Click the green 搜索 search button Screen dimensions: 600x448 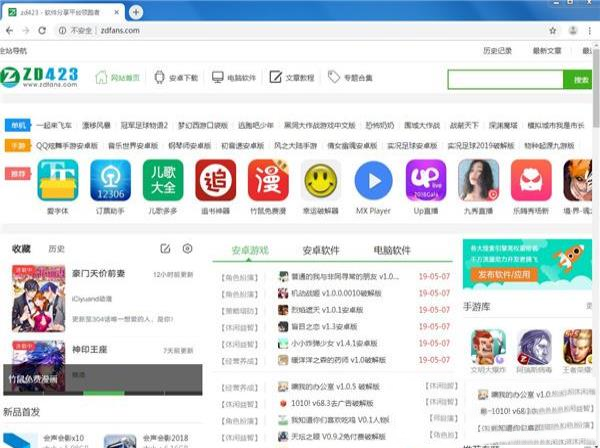click(578, 80)
